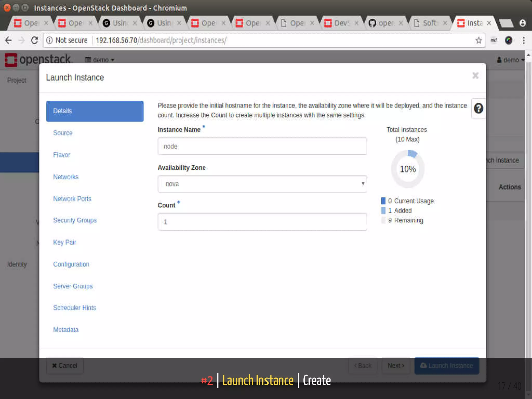Click the Cancel button
Image resolution: width=532 pixels, height=399 pixels.
tap(65, 365)
